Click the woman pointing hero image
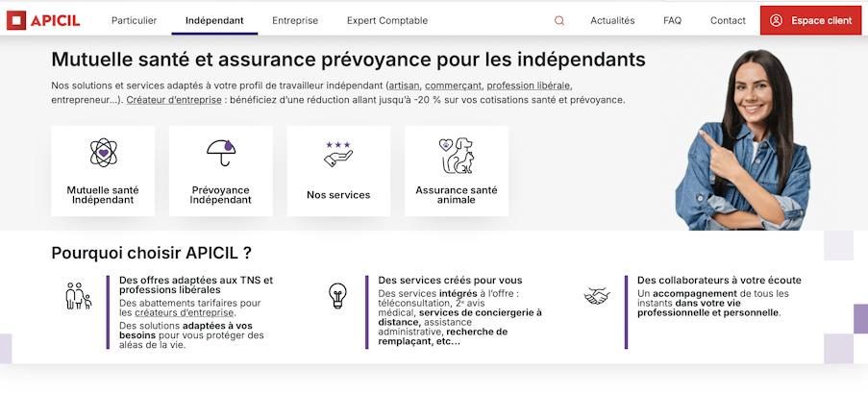The image size is (868, 394). pyautogui.click(x=743, y=140)
